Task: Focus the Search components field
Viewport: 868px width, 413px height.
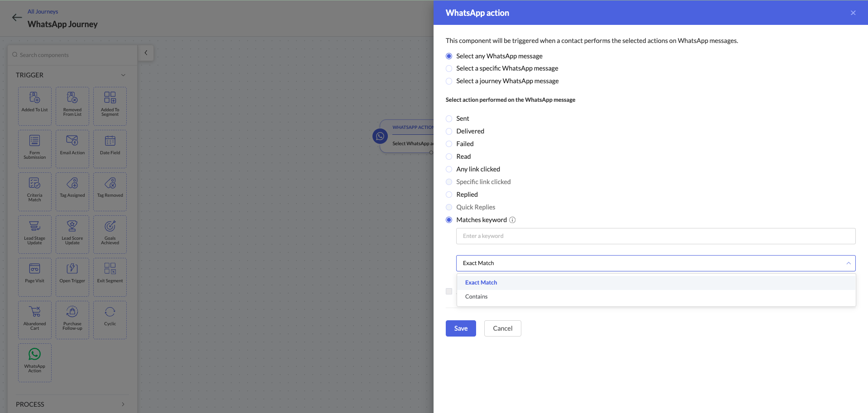Action: [72, 55]
